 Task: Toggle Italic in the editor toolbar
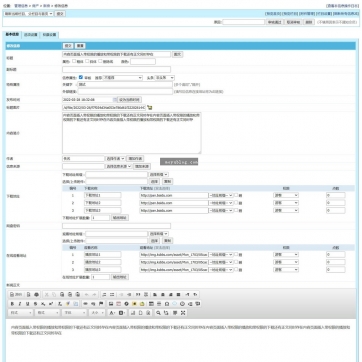pyautogui.click(x=20, y=304)
